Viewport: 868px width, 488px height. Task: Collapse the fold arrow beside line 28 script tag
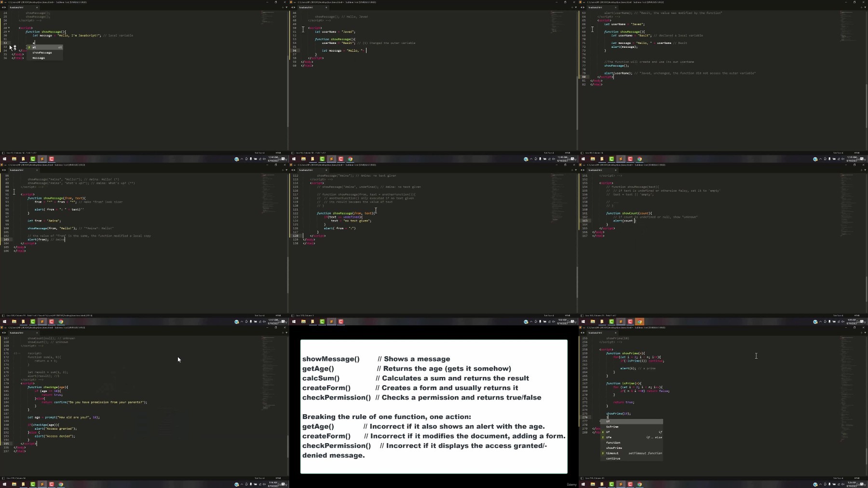coord(9,28)
